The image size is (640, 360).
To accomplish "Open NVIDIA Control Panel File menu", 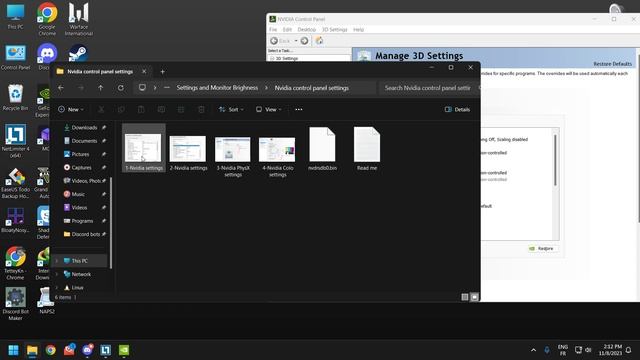I will (273, 29).
